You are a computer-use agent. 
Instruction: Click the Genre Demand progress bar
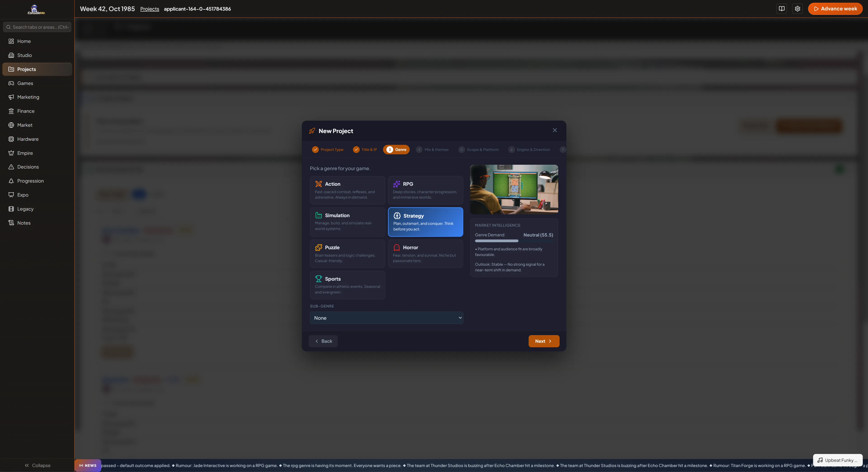514,241
